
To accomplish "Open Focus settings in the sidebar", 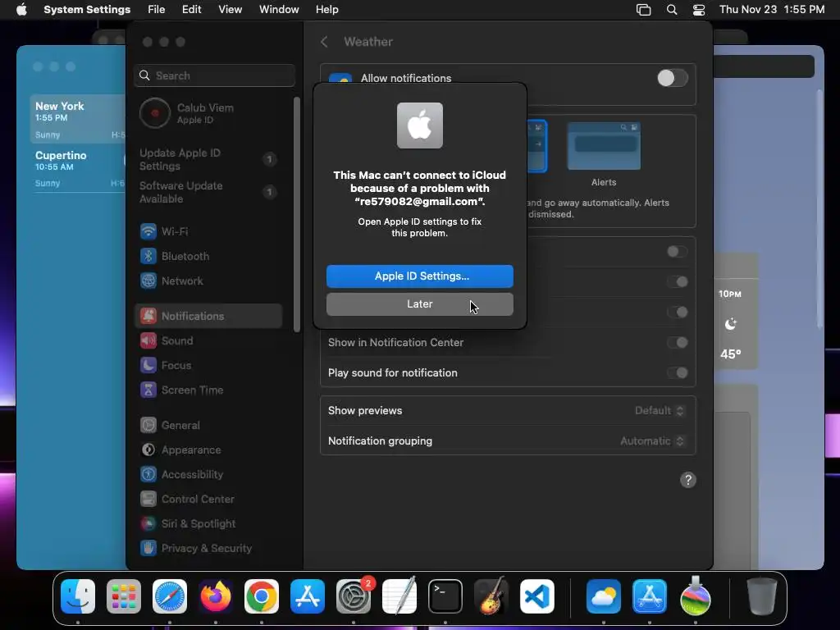I will click(208, 365).
